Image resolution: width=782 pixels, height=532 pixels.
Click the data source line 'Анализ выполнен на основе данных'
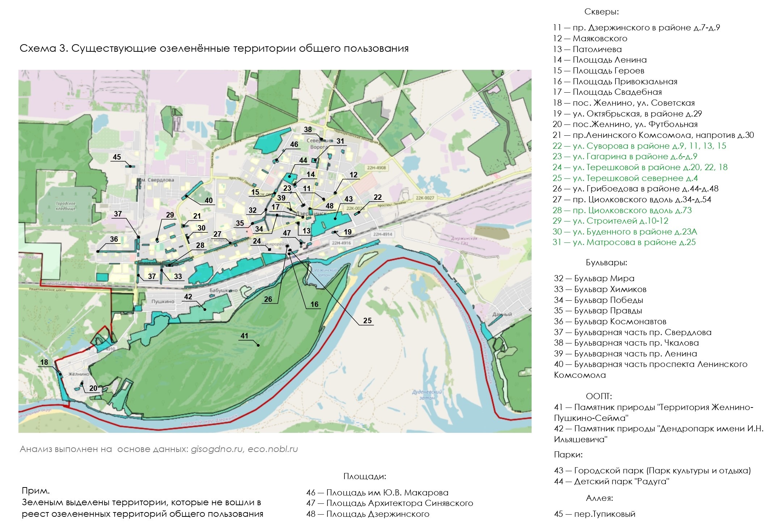[x=159, y=449]
